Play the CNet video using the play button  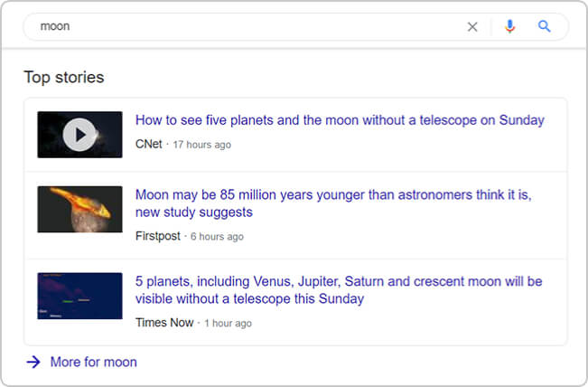coord(79,135)
